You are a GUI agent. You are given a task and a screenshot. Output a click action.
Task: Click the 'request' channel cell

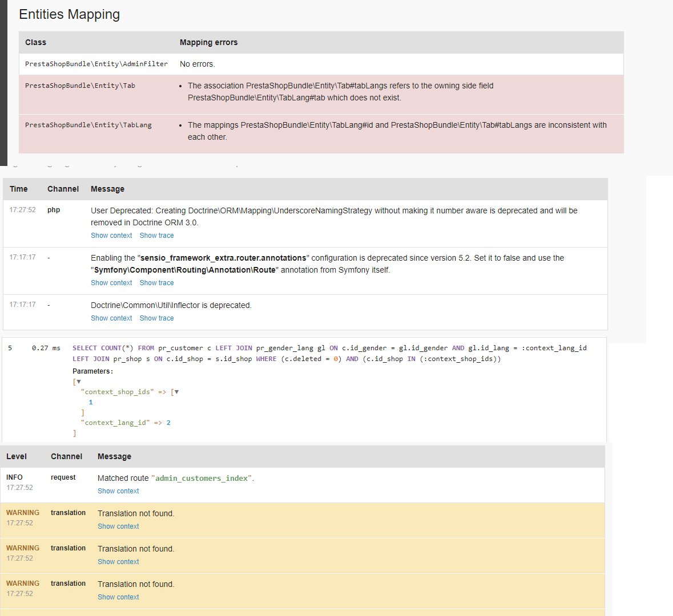tap(63, 477)
